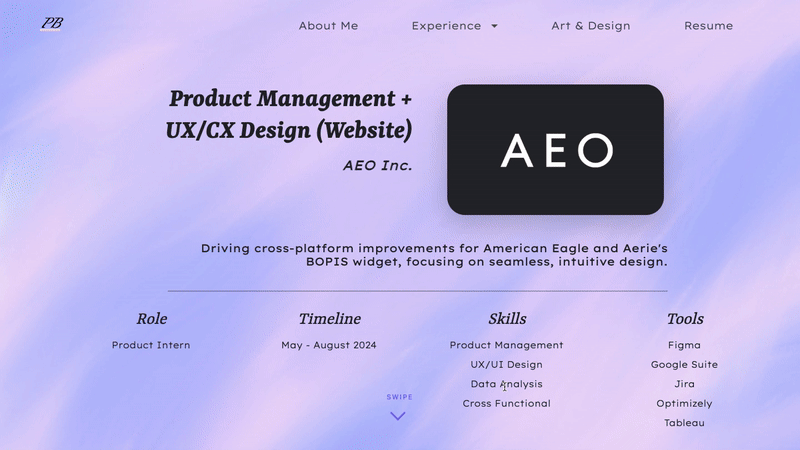Viewport: 800px width, 450px height.
Task: Open the Experience menu item
Action: pyautogui.click(x=446, y=26)
